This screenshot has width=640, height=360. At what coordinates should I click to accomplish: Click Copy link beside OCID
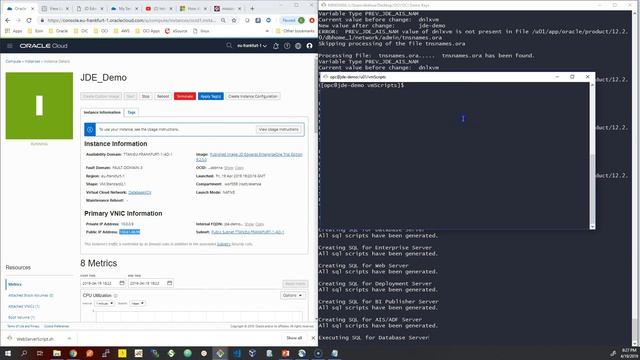pos(239,168)
